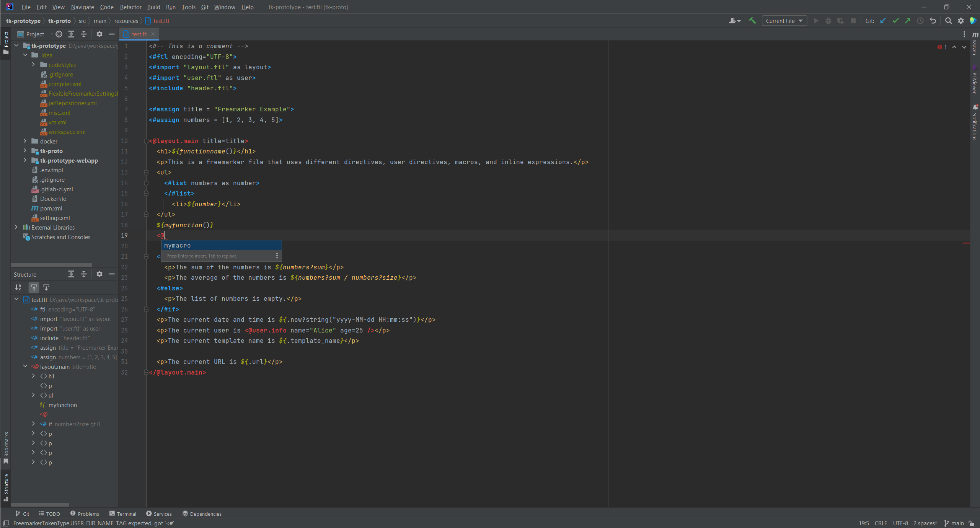Click collapse all icon in Project panel
Image resolution: width=980 pixels, height=528 pixels.
[x=84, y=34]
